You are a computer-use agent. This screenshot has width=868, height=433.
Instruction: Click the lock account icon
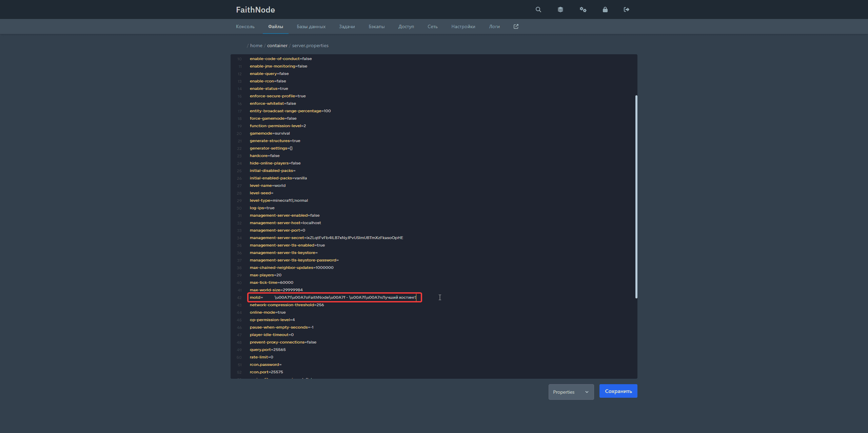click(605, 9)
